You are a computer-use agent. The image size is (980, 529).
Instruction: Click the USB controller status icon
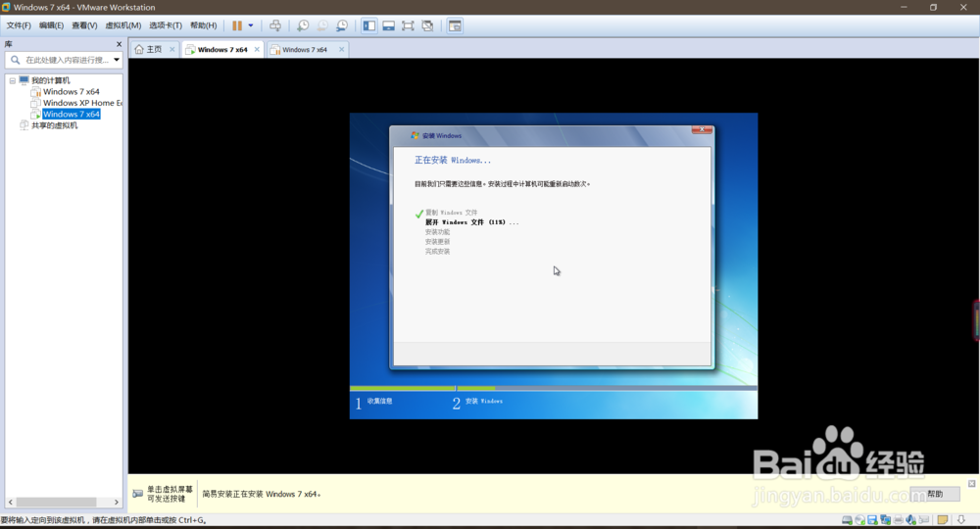pos(924,519)
